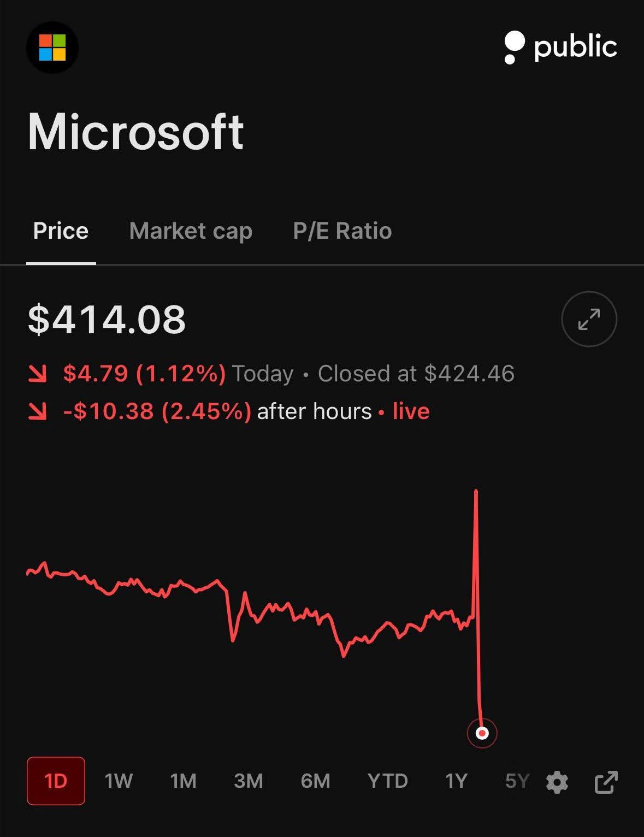Show the 1Y price chart

coord(456,781)
